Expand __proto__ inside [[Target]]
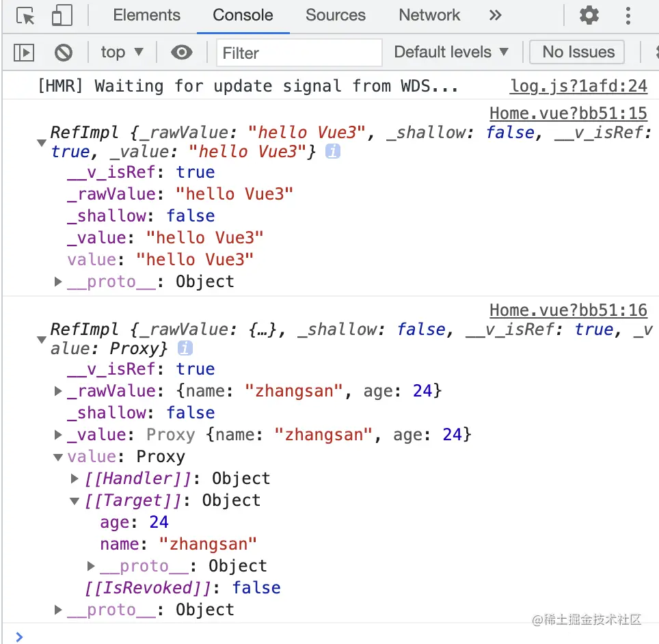 click(x=91, y=566)
